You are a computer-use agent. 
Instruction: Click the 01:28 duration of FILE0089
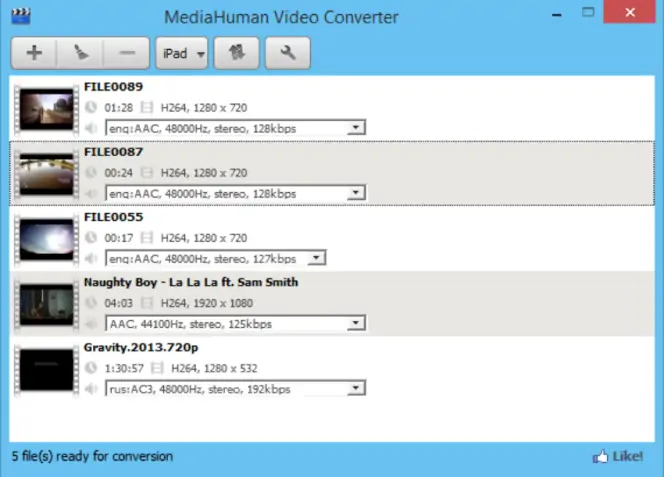point(119,108)
